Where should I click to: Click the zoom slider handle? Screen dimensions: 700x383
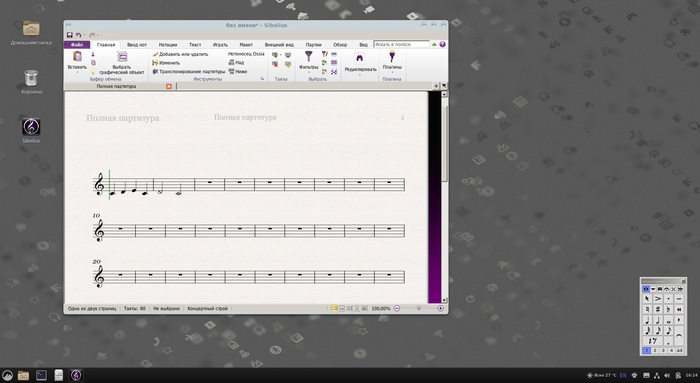tap(419, 308)
